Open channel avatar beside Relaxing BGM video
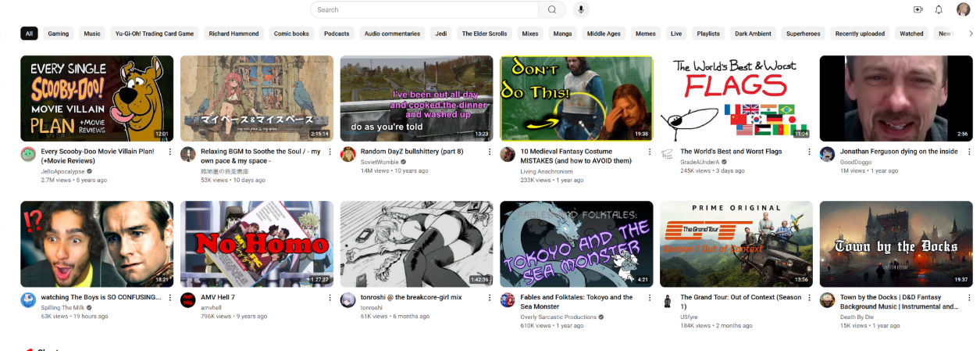Screen dimensions: 980x351 click(x=188, y=154)
